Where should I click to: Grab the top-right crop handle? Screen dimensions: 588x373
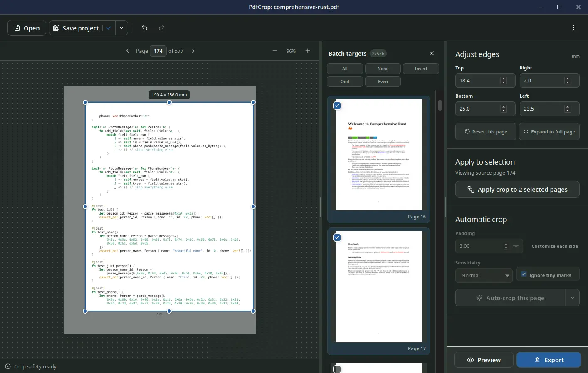253,102
